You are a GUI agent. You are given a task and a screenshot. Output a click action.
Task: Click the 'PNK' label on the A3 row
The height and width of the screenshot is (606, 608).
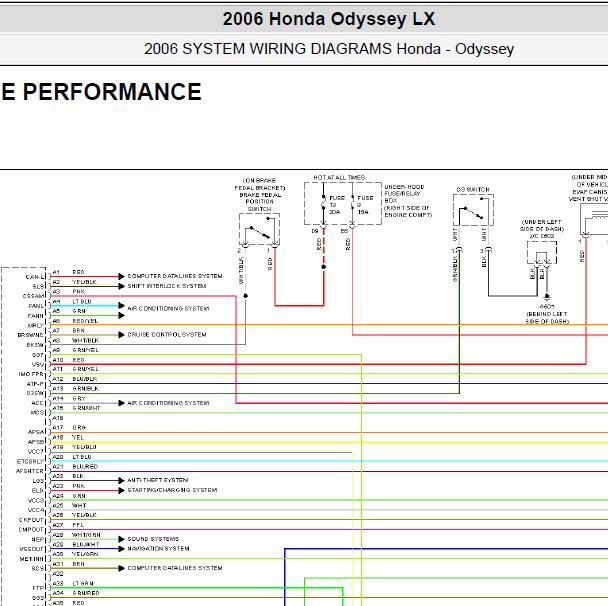[78, 292]
